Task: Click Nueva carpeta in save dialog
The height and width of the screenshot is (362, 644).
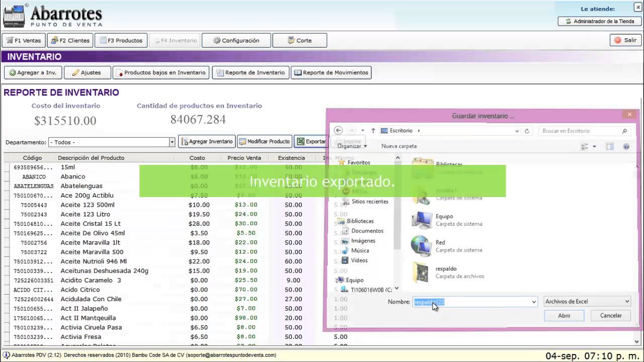Action: 399,146
